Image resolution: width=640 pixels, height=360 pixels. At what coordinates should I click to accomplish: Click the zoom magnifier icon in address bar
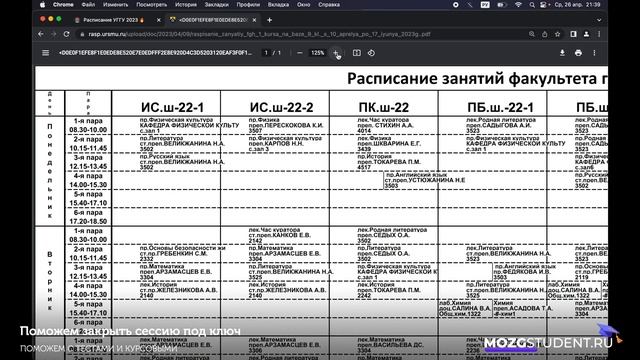[531, 34]
